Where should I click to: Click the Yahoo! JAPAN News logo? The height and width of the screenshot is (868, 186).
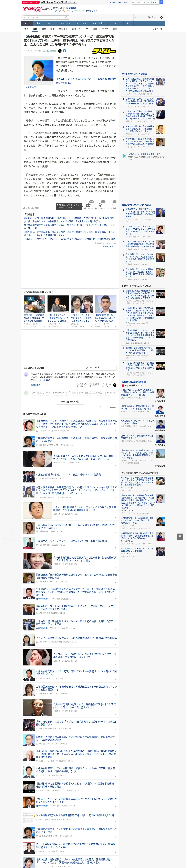[x=37, y=9]
